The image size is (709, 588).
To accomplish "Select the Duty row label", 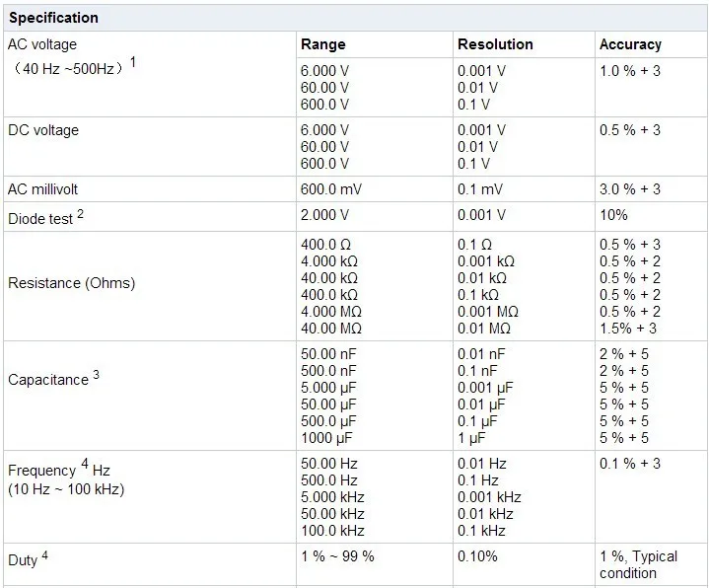I will click(x=24, y=559).
